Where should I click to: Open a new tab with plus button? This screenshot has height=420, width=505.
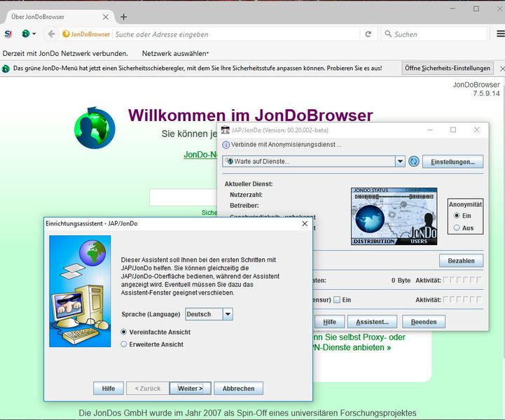124,17
